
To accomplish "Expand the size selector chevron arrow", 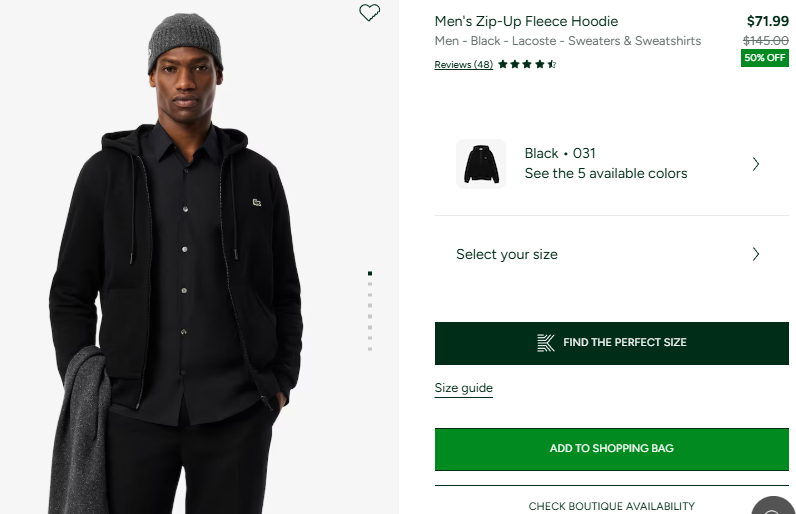I will point(756,254).
